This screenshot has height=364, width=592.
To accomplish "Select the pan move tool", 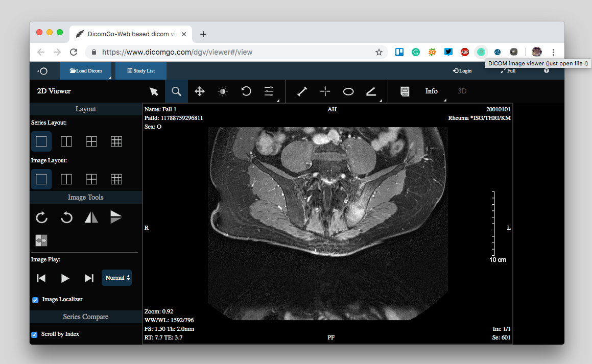I will click(200, 91).
